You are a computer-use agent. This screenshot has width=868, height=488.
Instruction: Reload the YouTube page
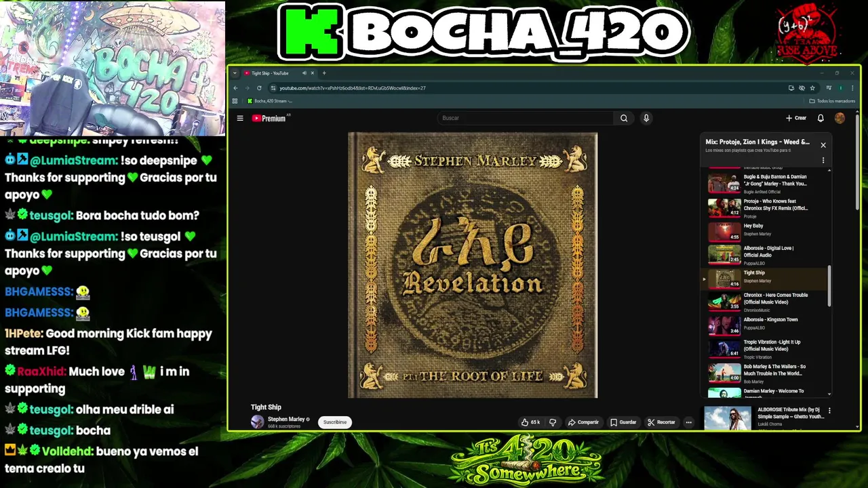point(259,88)
